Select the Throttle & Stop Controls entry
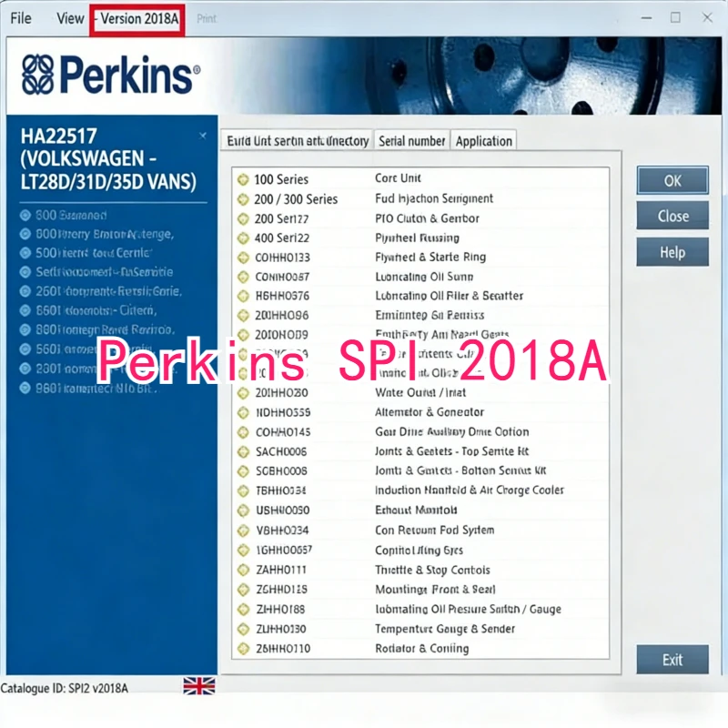The height and width of the screenshot is (728, 728). coord(432,571)
